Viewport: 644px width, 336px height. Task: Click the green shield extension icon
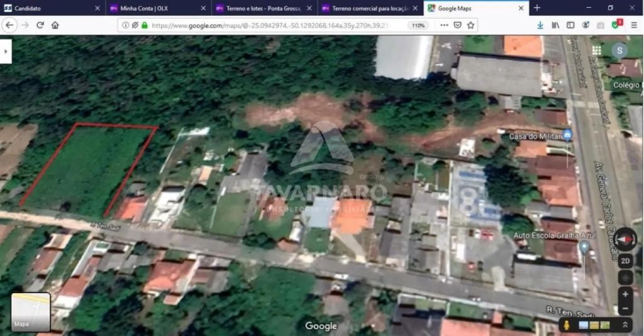pyautogui.click(x=616, y=25)
